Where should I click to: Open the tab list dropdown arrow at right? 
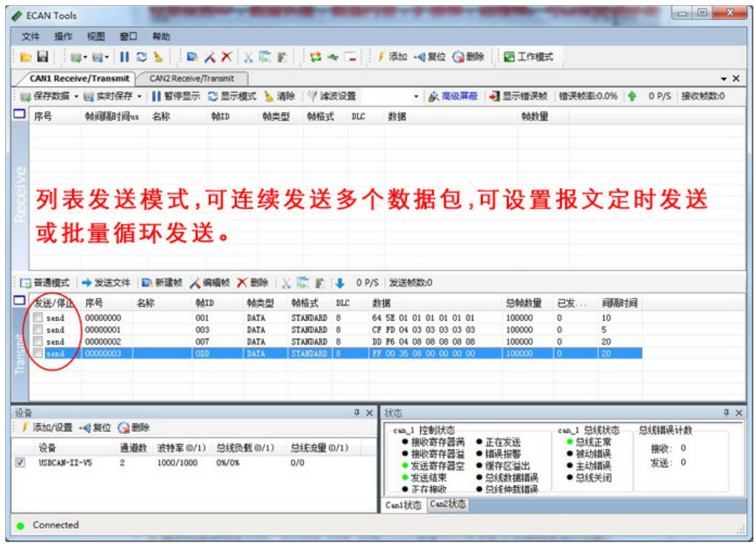tap(724, 79)
